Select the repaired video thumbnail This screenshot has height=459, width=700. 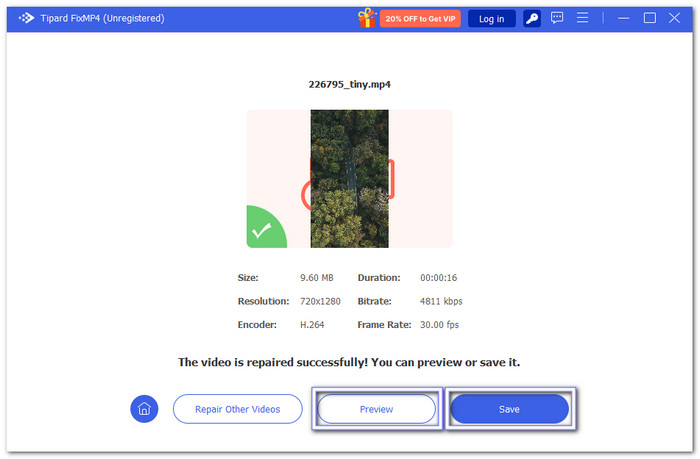pyautogui.click(x=349, y=178)
